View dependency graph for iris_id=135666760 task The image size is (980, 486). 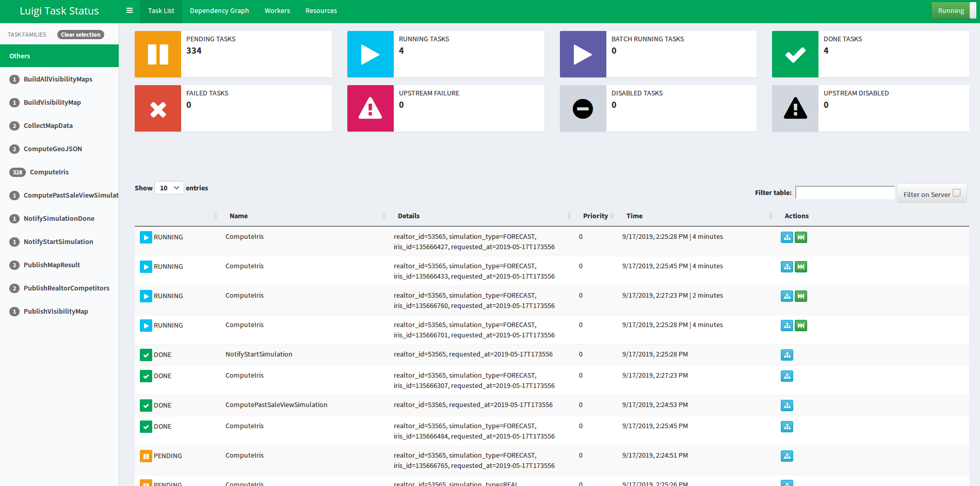(x=787, y=296)
